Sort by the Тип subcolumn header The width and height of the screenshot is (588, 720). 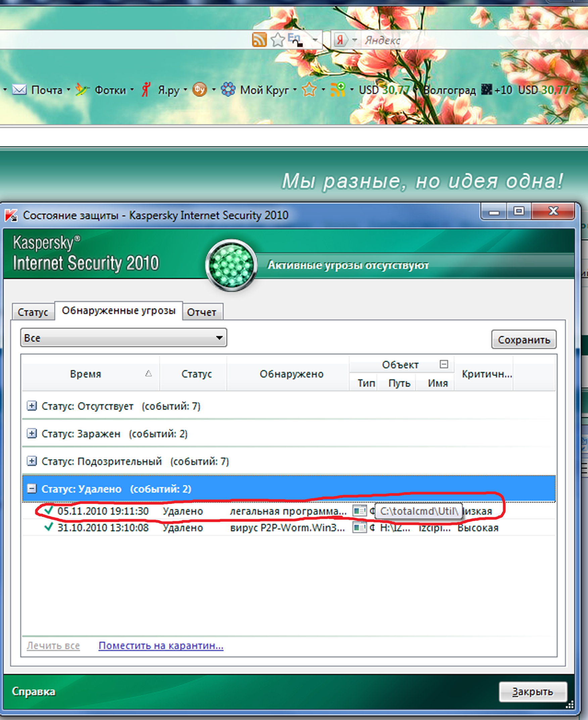click(x=363, y=383)
